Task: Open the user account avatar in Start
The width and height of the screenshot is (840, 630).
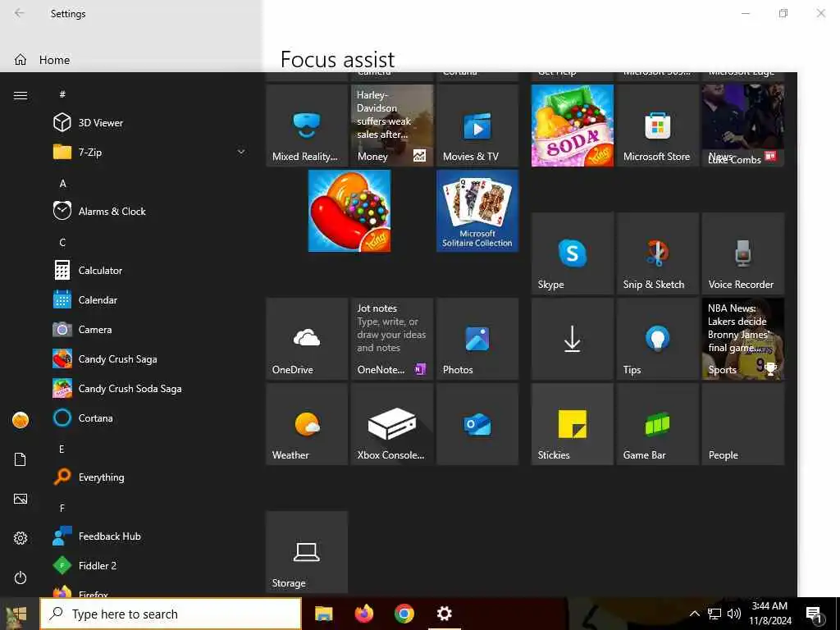Action: pyautogui.click(x=21, y=420)
